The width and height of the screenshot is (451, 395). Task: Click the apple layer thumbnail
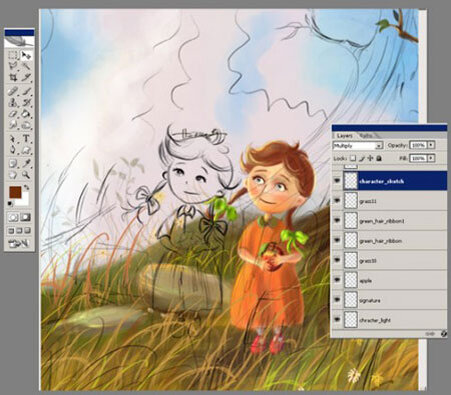tap(351, 280)
